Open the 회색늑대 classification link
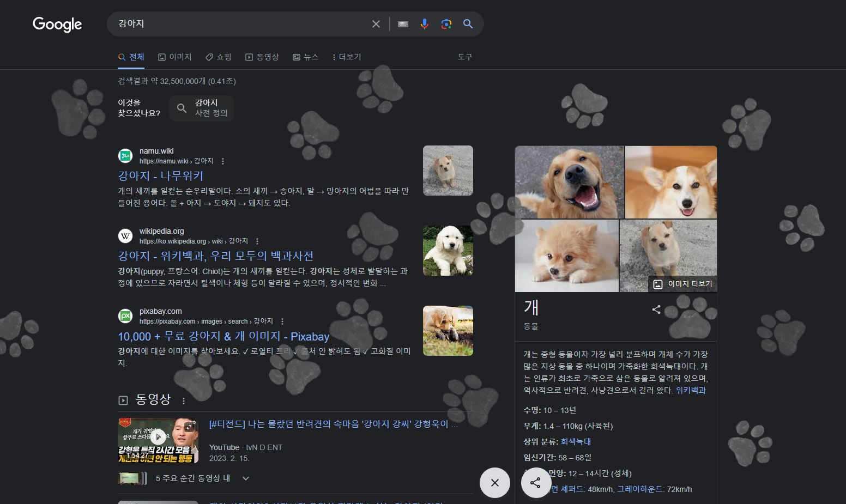 (x=576, y=442)
